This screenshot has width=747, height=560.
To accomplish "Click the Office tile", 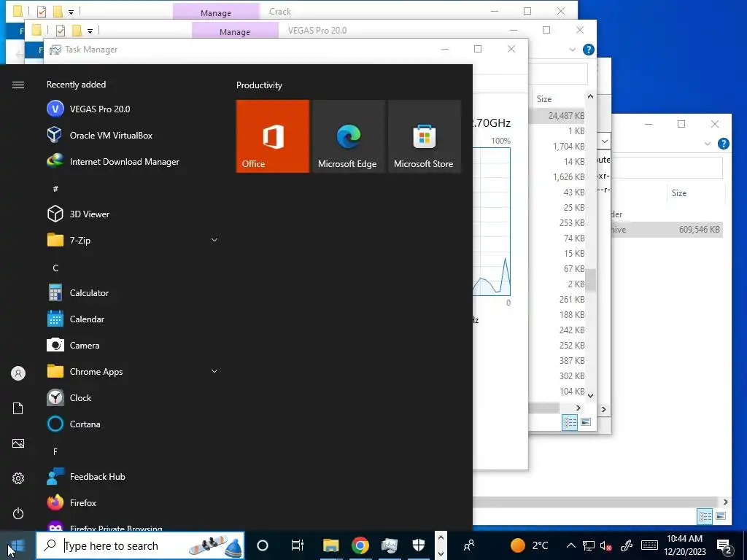I will (273, 136).
